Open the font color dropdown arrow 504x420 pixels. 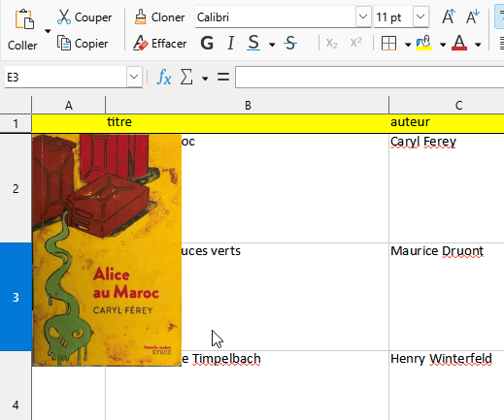point(478,45)
